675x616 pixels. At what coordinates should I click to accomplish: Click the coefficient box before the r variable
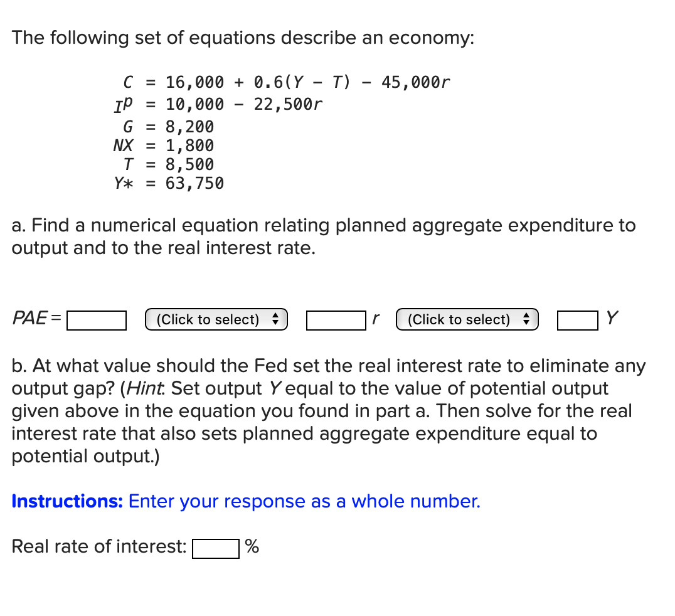tap(335, 320)
